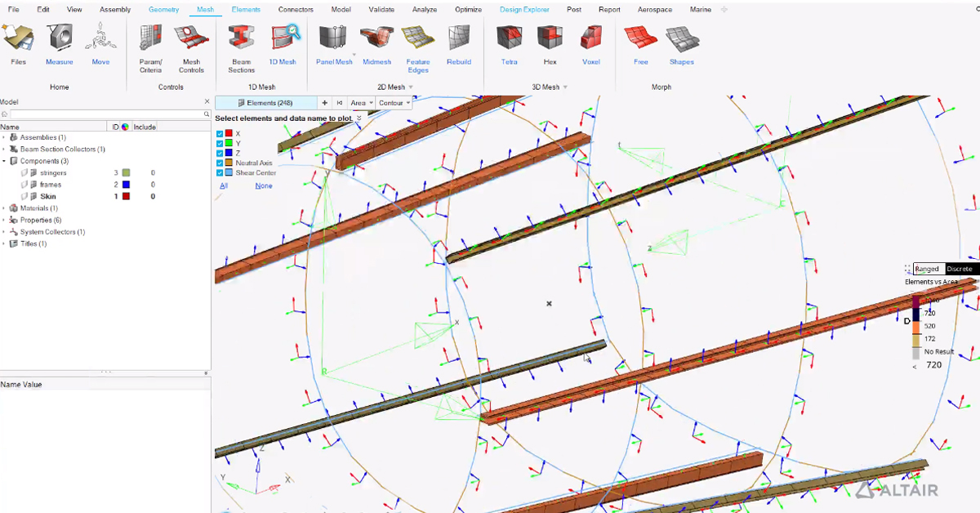The width and height of the screenshot is (980, 513).
Task: Close the Model browser panel
Action: pos(207,102)
